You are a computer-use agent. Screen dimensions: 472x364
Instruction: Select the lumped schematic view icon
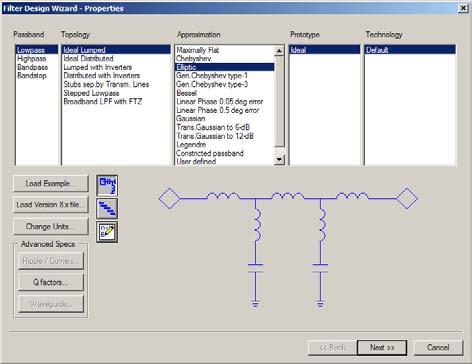click(x=107, y=185)
